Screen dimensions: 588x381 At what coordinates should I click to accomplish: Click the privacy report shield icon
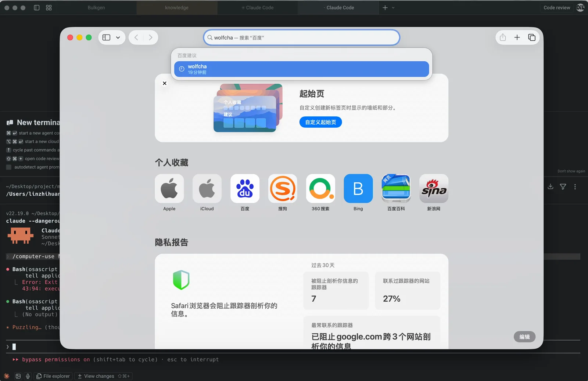tap(181, 280)
